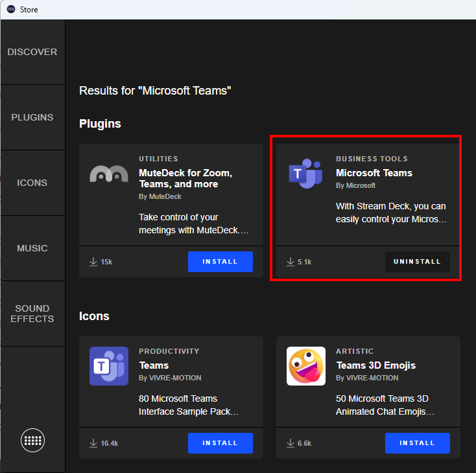476x473 pixels.
Task: Click the 'UTILITIES' category label
Action: tap(158, 159)
